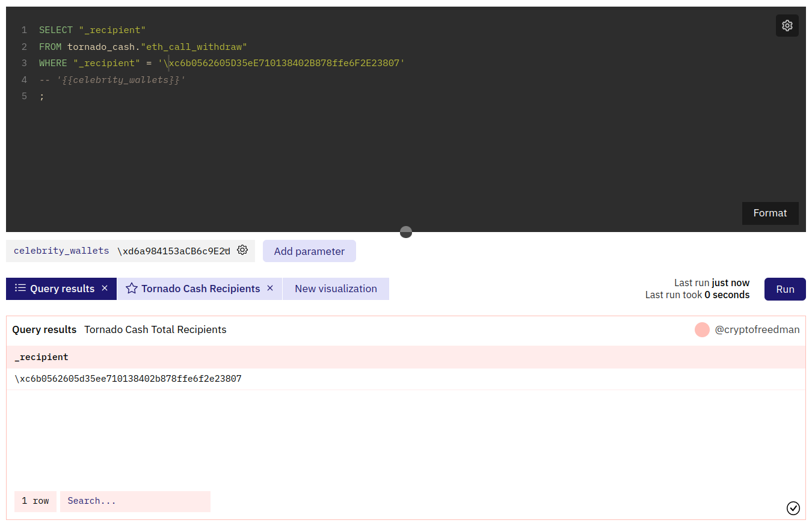This screenshot has width=812, height=526.
Task: Click the FROM tornado_cash code line
Action: [x=143, y=46]
